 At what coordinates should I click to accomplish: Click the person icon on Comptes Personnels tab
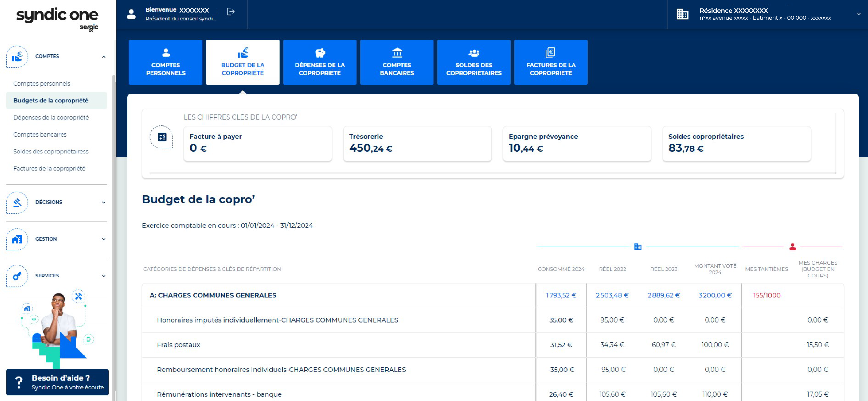166,53
